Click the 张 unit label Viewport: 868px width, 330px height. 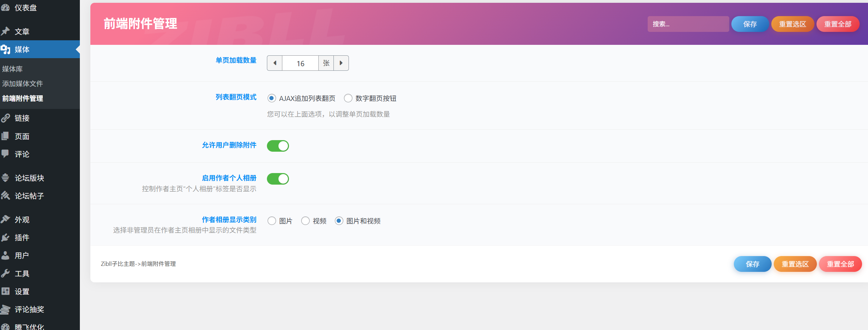(x=326, y=63)
